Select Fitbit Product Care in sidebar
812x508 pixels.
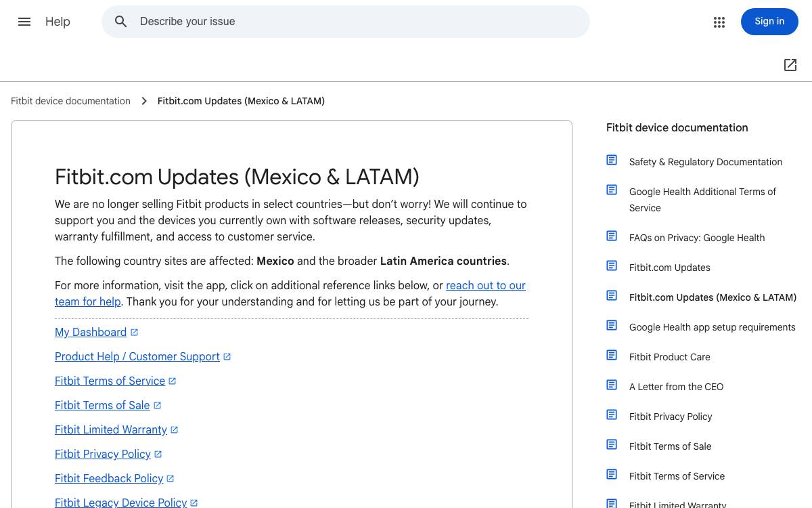(670, 357)
